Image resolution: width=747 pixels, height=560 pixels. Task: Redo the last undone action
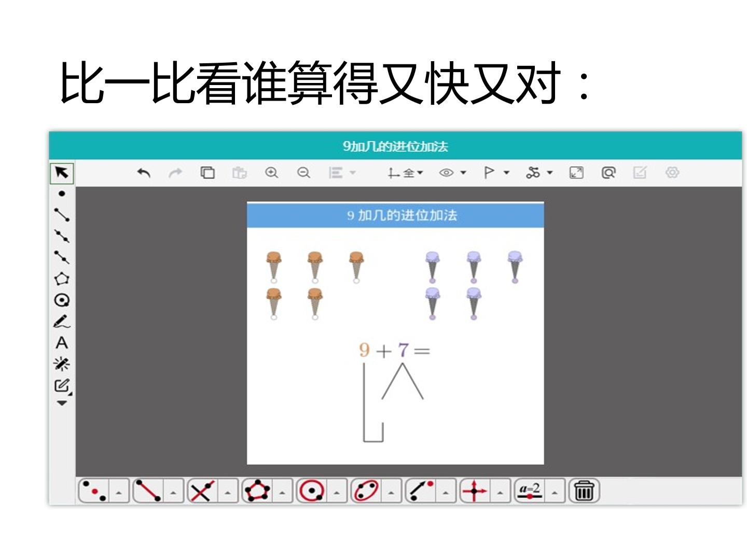[176, 173]
